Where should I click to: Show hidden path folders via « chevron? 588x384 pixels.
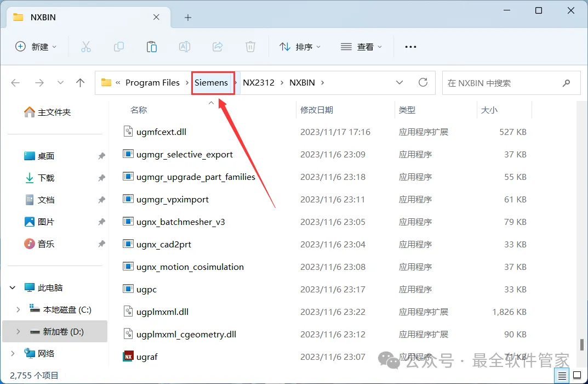click(118, 83)
